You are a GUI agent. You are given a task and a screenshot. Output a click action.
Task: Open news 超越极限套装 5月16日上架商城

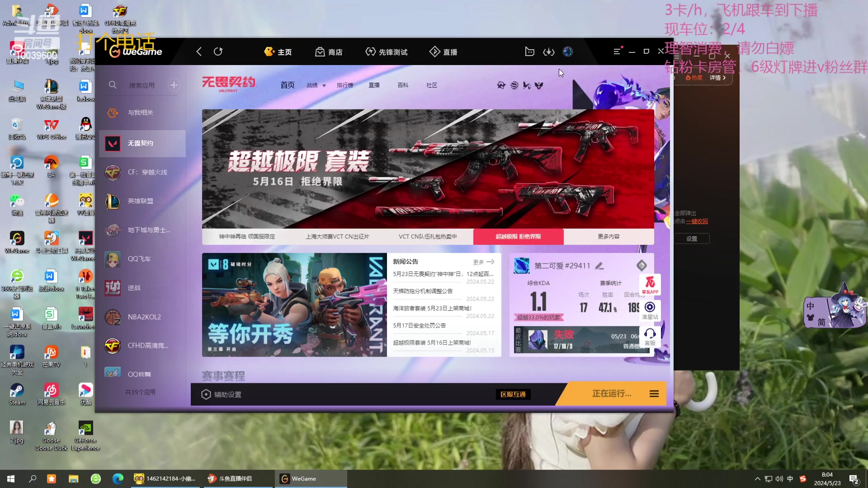432,343
